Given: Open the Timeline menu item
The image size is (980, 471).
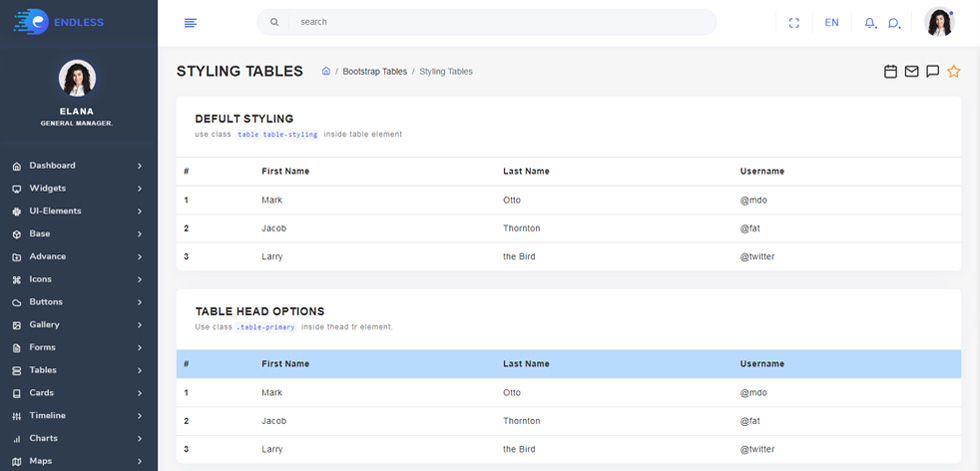Looking at the screenshot, I should point(79,415).
